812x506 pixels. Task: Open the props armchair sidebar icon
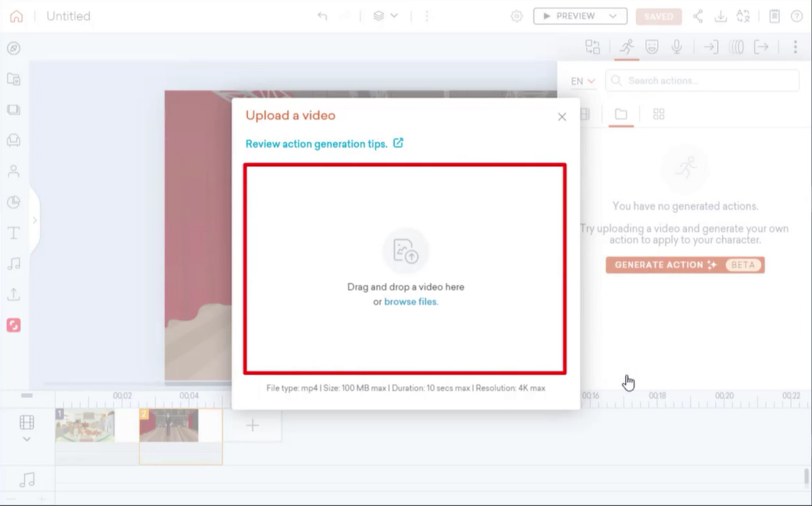[14, 140]
